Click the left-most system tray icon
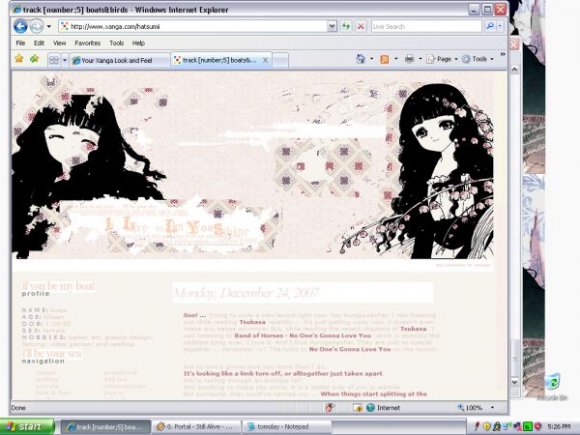580x435 pixels. [x=478, y=427]
